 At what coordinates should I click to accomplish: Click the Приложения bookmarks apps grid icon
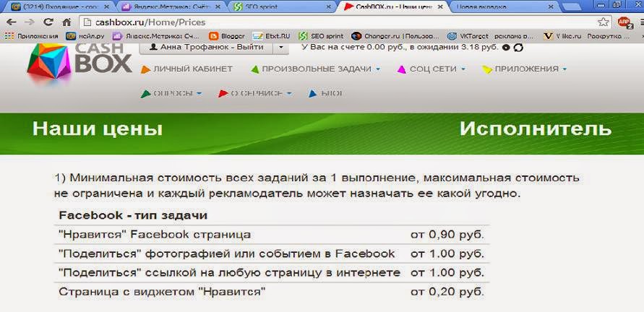coord(9,35)
